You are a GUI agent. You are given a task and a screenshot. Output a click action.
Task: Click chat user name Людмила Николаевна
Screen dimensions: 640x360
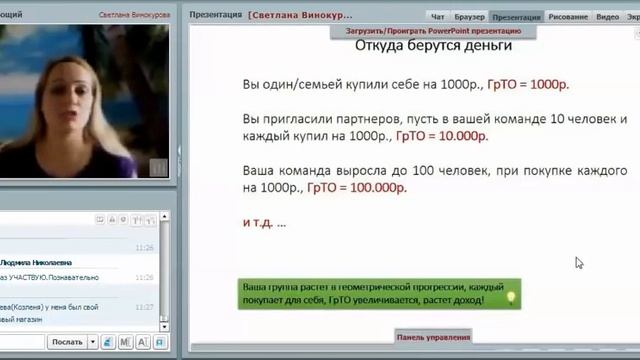pos(36,263)
